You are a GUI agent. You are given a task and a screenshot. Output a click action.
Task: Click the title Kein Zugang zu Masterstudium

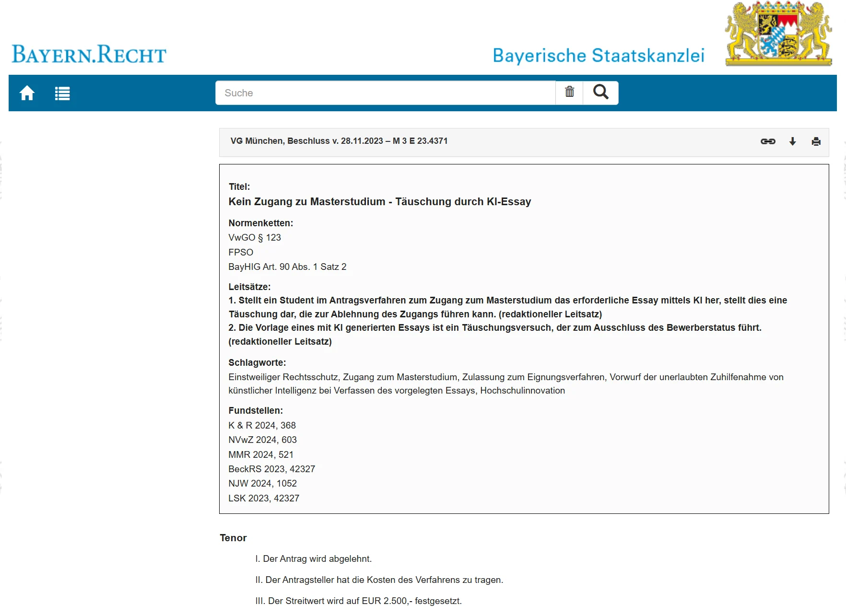[x=379, y=201]
